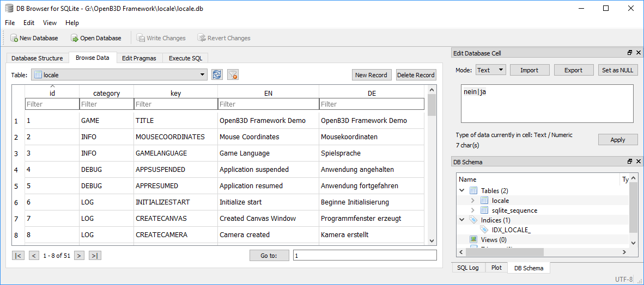644x285 pixels.
Task: Open the Mode dropdown set to Text
Action: tap(491, 70)
